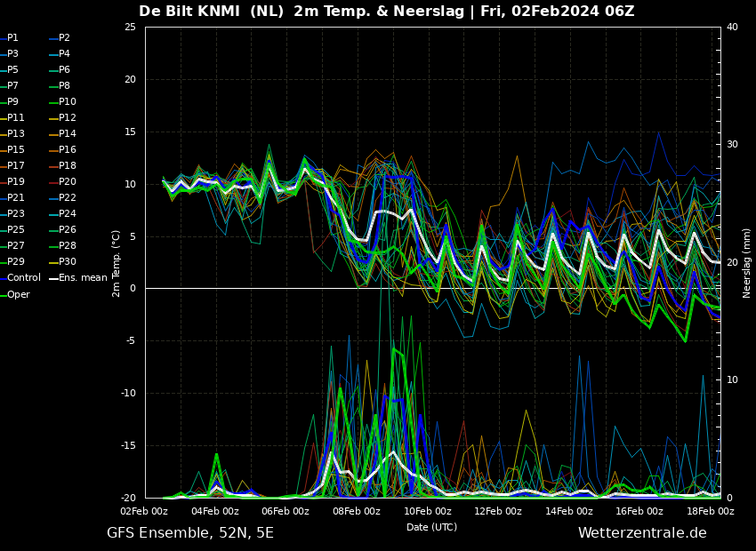This screenshot has width=756, height=551.
Task: Click the Neerslag (mm) right axis label
Action: (747, 262)
